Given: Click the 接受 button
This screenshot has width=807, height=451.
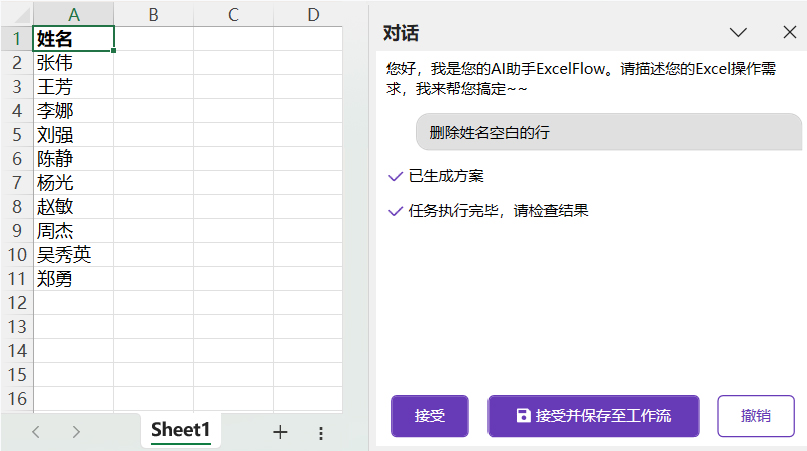Looking at the screenshot, I should click(429, 416).
